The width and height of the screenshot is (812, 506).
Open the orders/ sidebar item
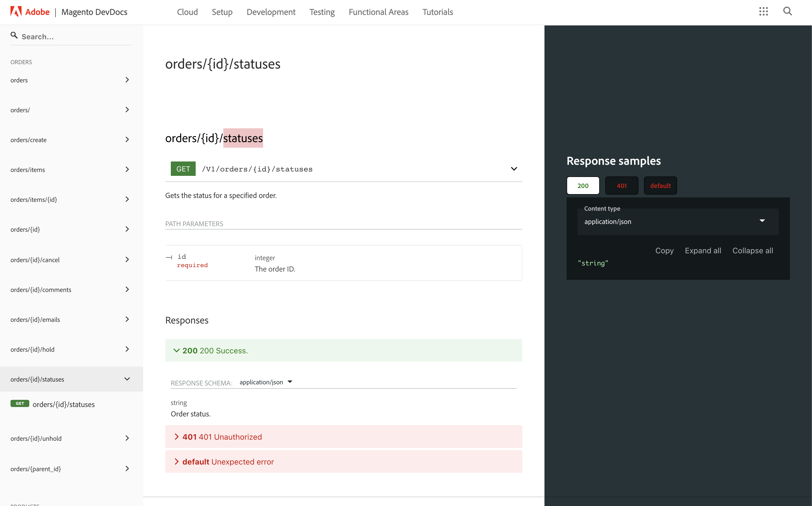click(x=20, y=110)
